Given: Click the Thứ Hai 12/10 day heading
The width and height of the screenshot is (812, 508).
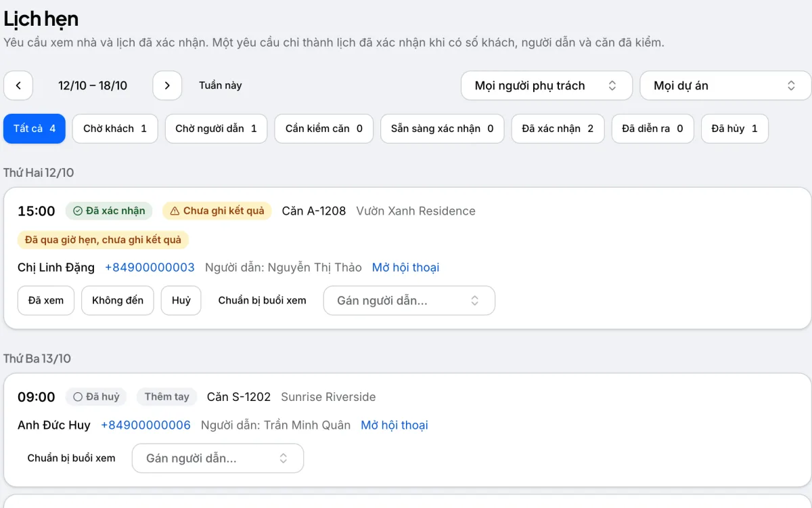Looking at the screenshot, I should click(39, 173).
